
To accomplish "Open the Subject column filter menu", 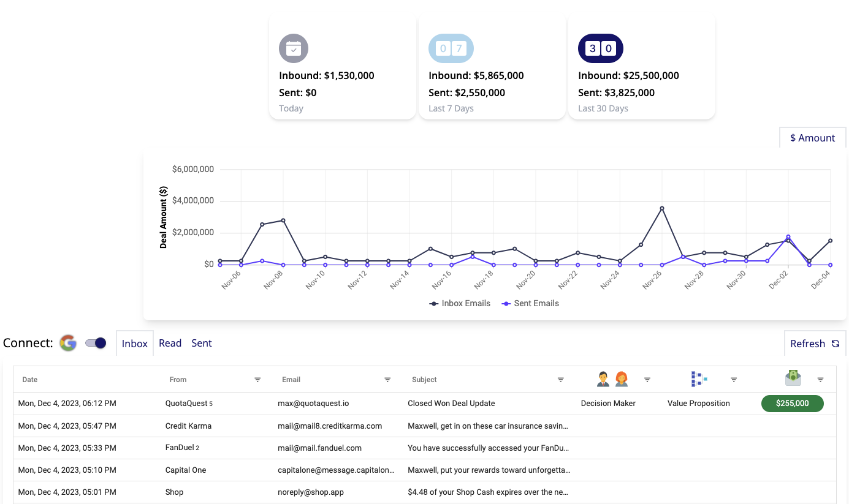I will [560, 380].
